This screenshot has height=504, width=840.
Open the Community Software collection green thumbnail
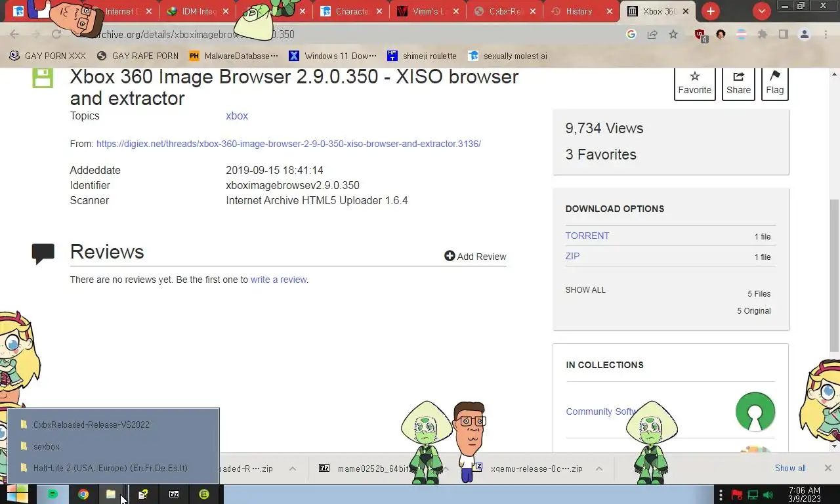coord(755,411)
